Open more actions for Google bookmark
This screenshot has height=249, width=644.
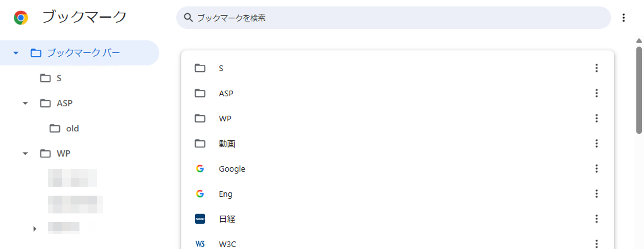click(596, 169)
